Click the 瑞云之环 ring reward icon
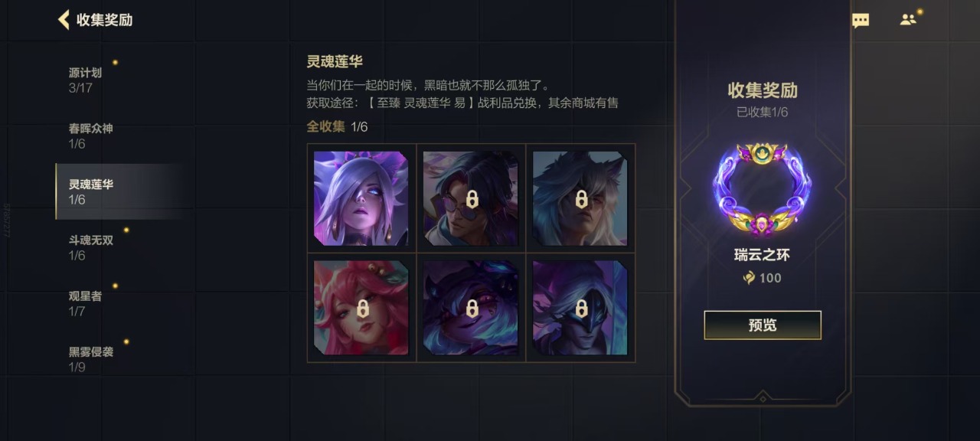Image resolution: width=980 pixels, height=441 pixels. (x=763, y=190)
